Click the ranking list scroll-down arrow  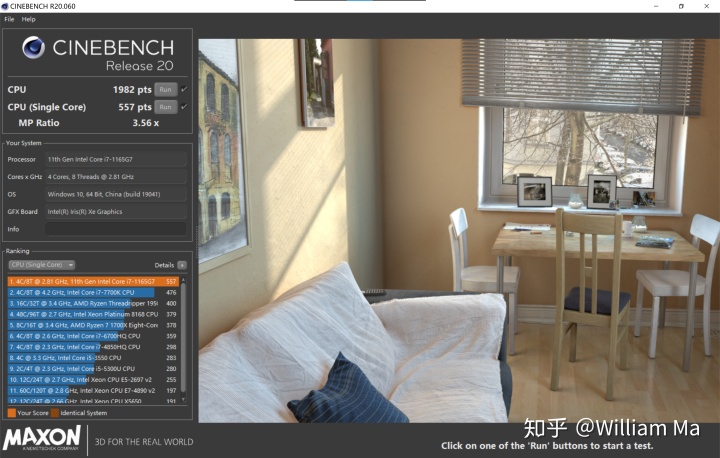[x=184, y=400]
